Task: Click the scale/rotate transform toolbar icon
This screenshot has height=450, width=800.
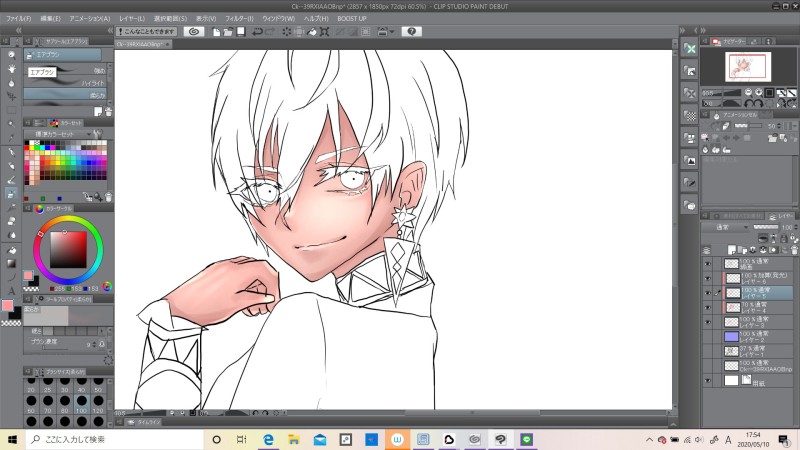Action: tap(324, 32)
